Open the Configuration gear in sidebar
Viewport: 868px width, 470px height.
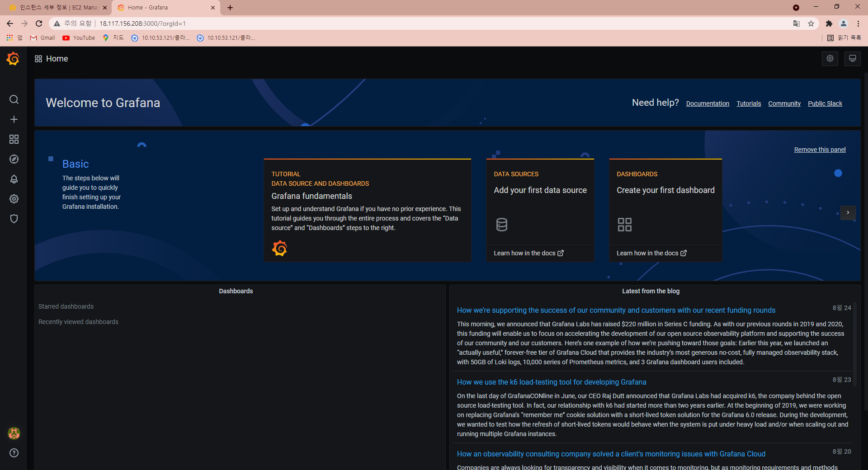pos(14,199)
